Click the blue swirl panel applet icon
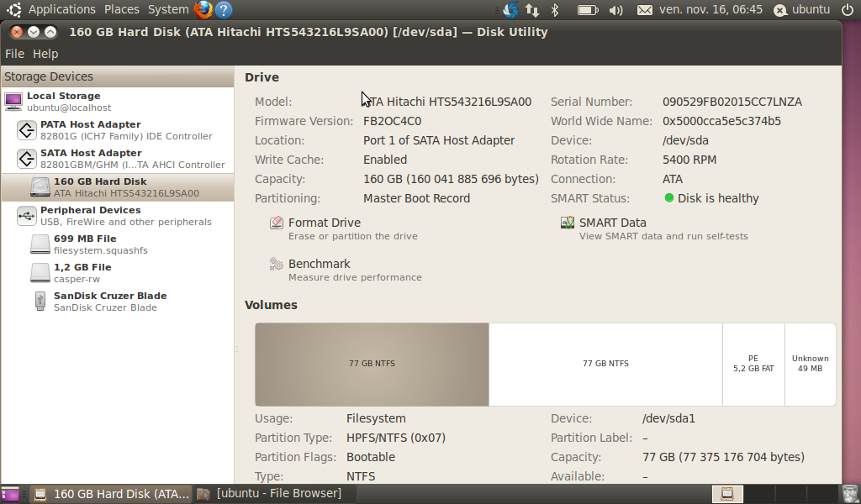 pos(510,9)
